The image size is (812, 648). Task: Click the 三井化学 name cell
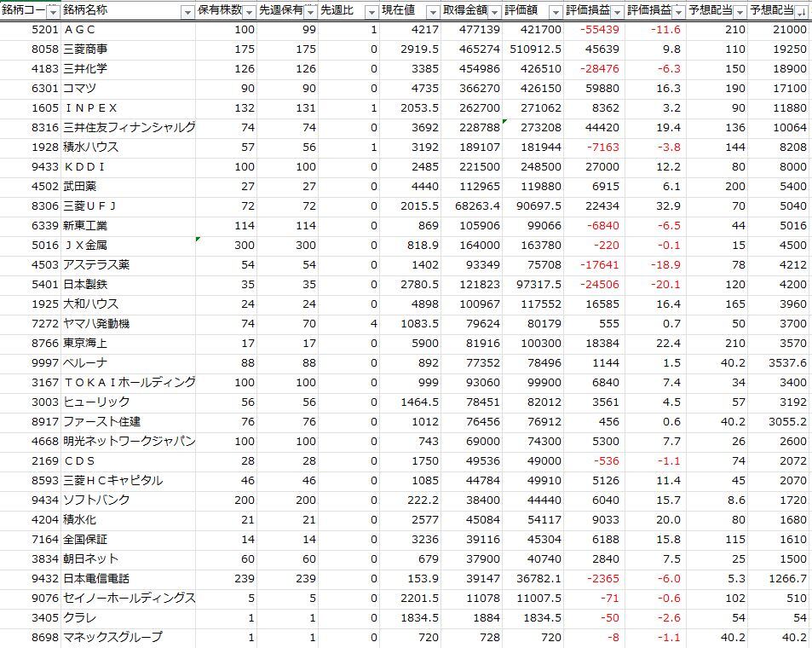[x=128, y=69]
